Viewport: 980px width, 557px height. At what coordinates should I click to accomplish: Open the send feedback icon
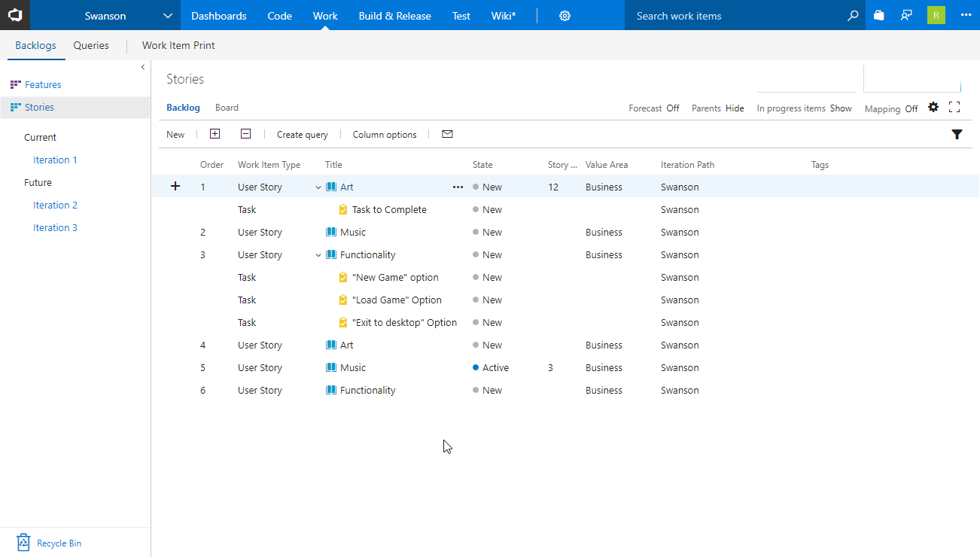click(905, 14)
